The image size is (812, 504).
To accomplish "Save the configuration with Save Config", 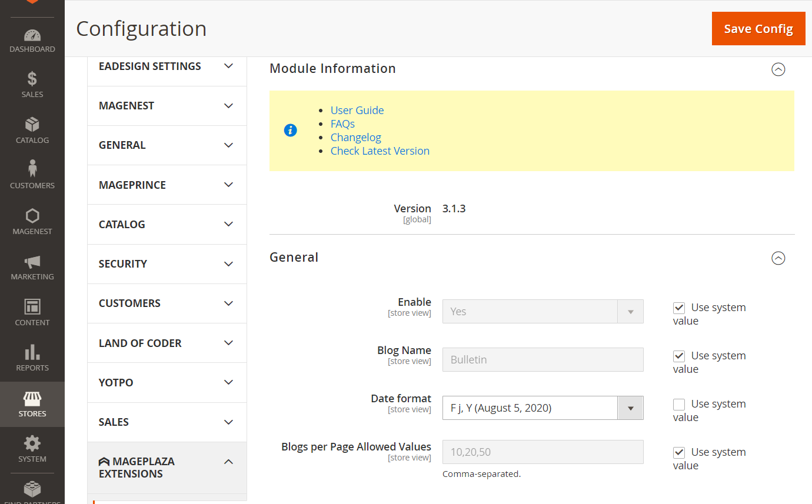I will click(758, 28).
